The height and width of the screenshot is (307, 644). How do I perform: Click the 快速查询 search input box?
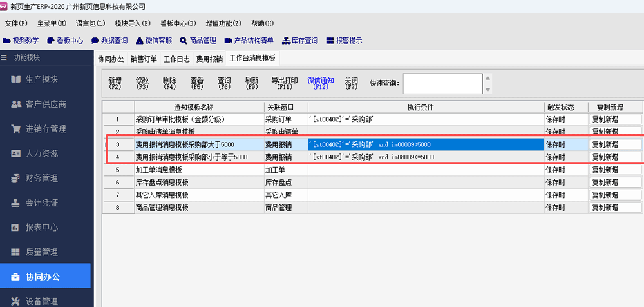tap(442, 83)
